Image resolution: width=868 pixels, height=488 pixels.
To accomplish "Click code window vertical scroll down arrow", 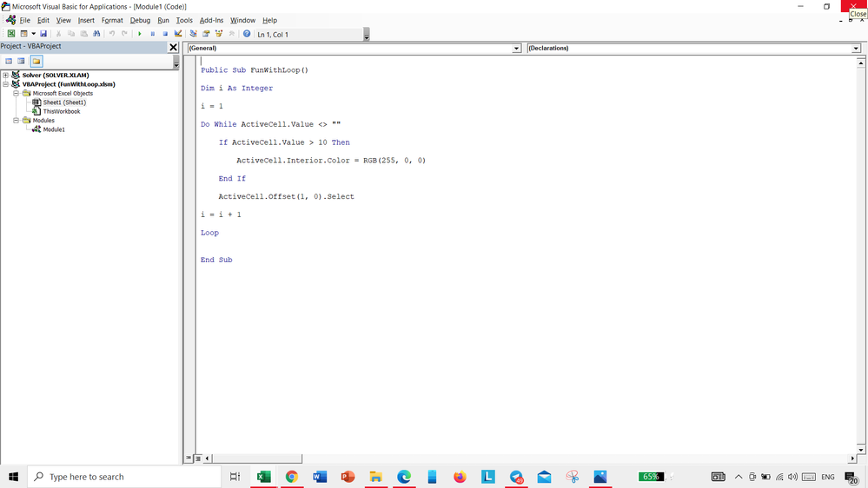I will point(861,449).
